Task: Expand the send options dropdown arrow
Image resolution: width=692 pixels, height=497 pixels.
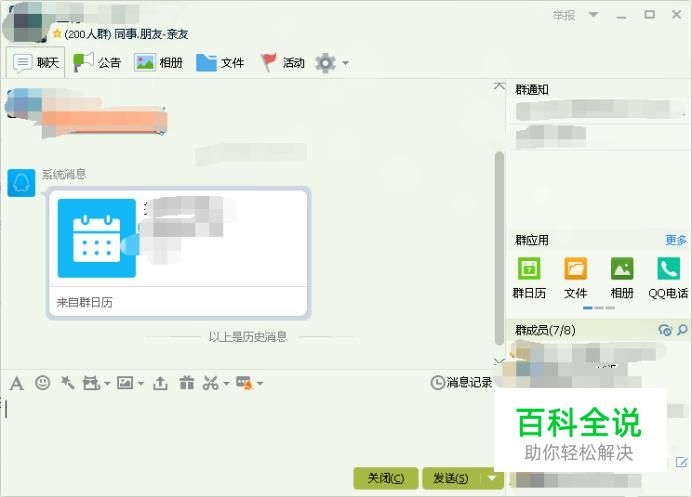Action: tap(492, 478)
